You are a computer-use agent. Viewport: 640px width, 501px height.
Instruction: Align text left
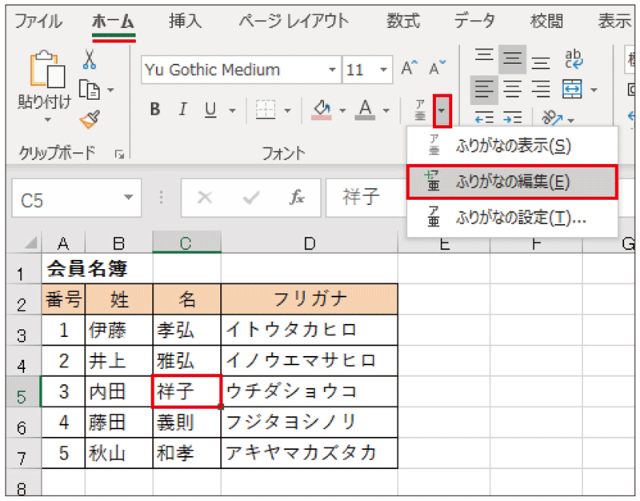(x=484, y=89)
